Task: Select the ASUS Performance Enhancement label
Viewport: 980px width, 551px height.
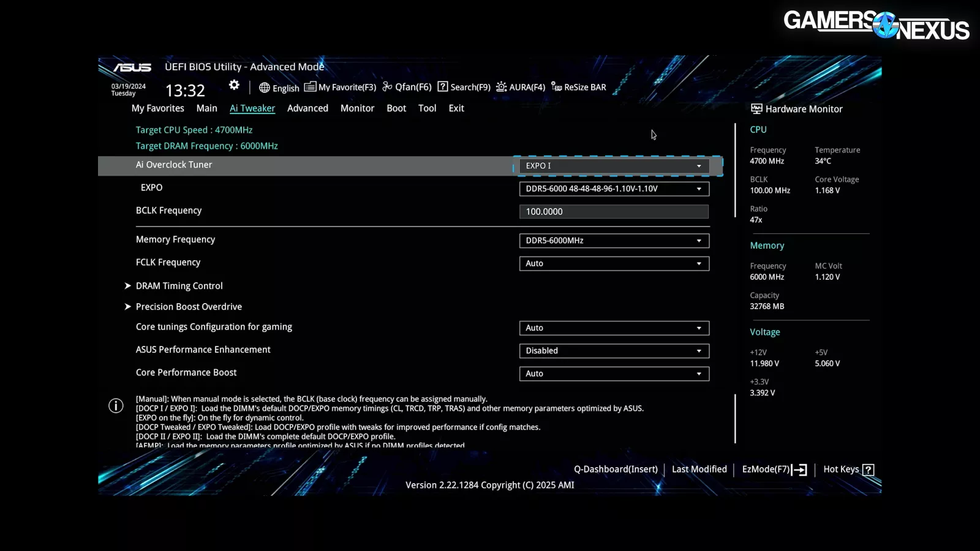Action: 203,350
